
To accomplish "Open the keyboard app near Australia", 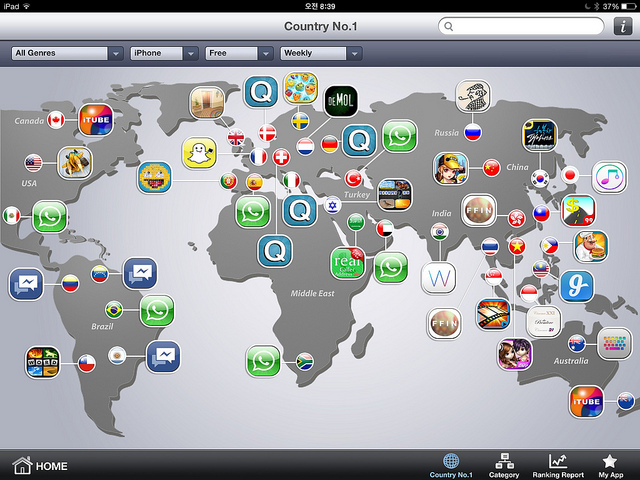I will coord(615,344).
